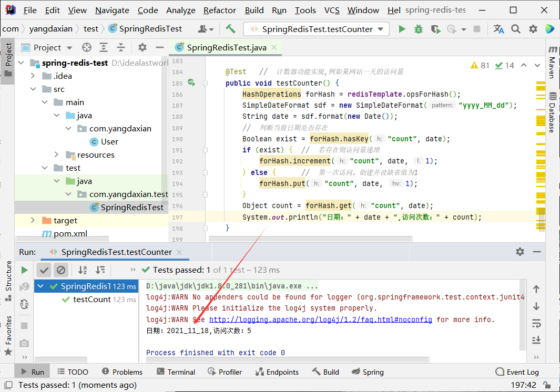Open the run configuration dropdown
The width and height of the screenshot is (560, 392).
tap(315, 29)
